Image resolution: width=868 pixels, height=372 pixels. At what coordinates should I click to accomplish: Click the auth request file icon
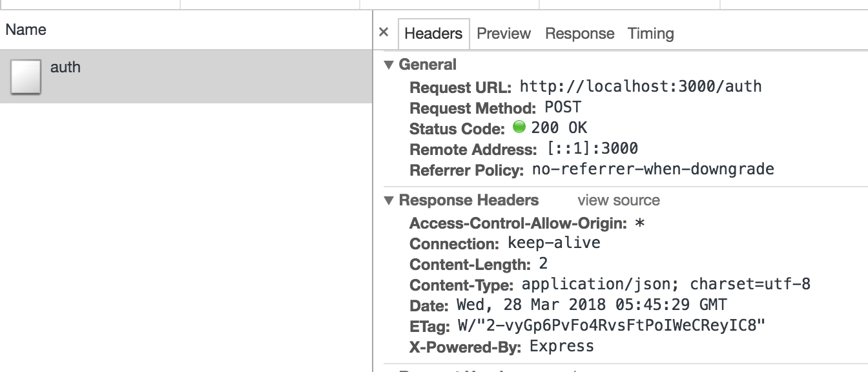coord(26,76)
